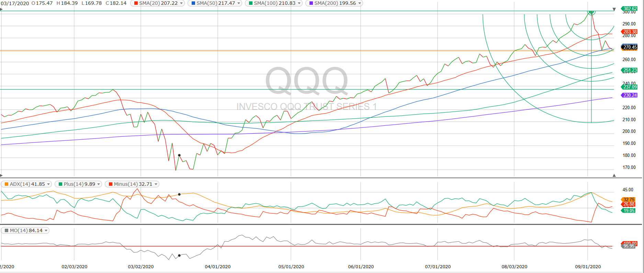The image size is (644, 273).
Task: Select the MO(14) 84.14 legend label
Action: point(26,230)
